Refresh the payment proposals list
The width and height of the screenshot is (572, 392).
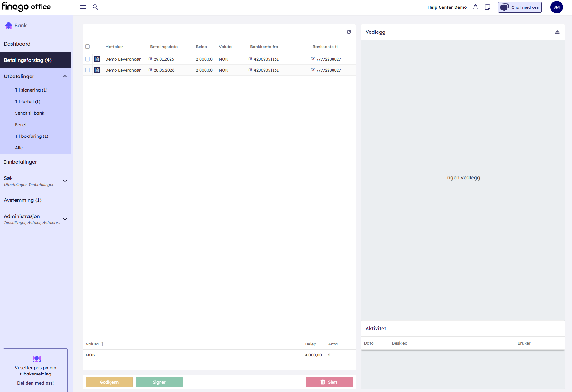pyautogui.click(x=349, y=32)
